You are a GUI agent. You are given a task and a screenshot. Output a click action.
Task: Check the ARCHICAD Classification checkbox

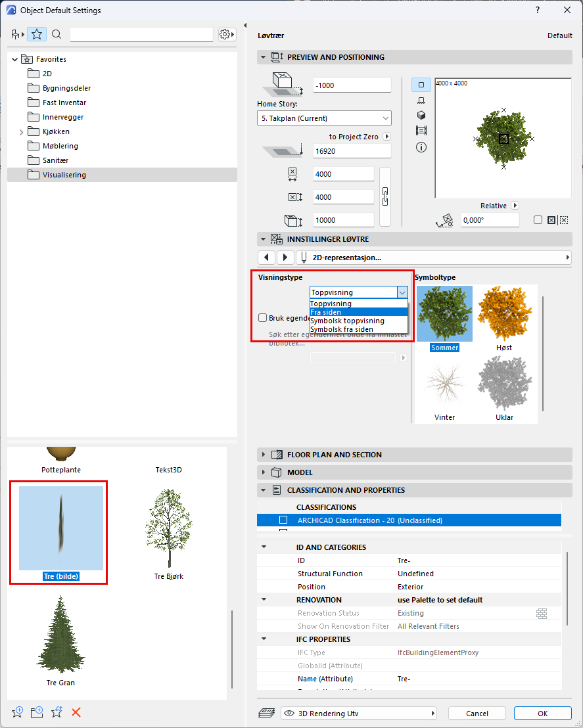tap(283, 520)
